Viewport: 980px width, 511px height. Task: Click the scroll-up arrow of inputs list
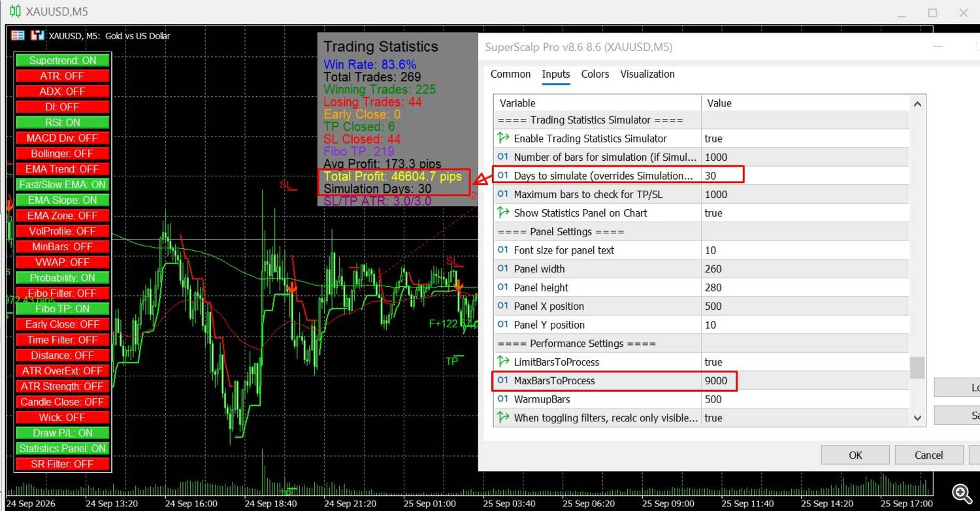(x=917, y=104)
